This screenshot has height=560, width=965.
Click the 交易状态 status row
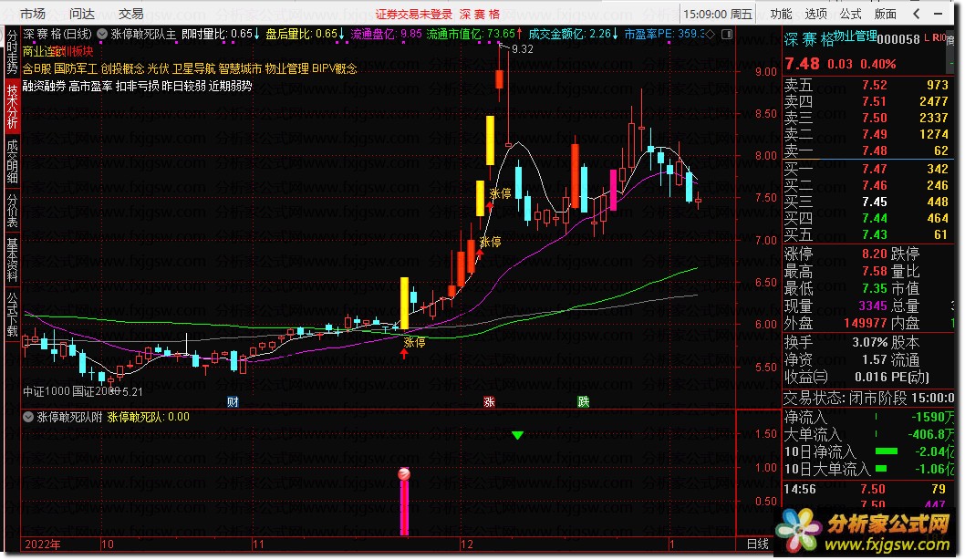tap(868, 399)
